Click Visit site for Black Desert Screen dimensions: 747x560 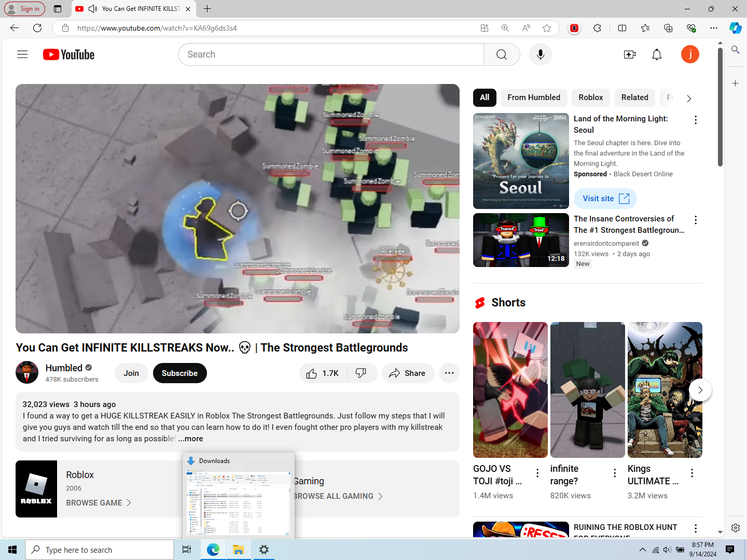click(x=605, y=199)
